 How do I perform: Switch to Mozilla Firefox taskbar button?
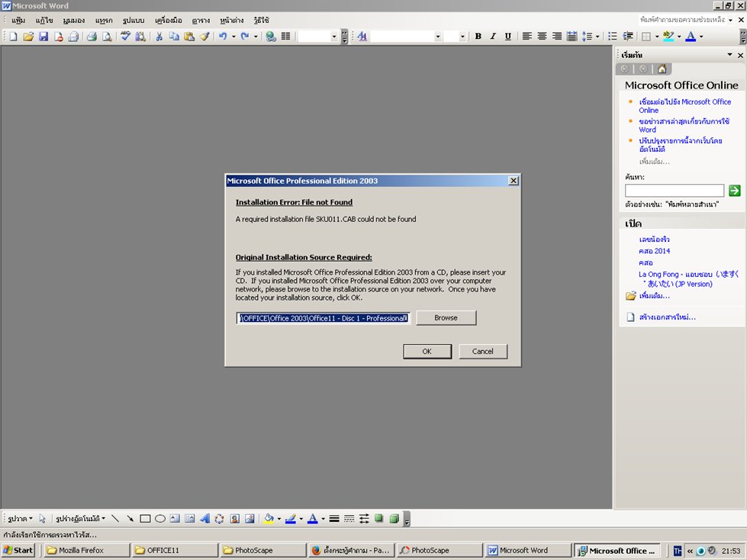tap(85, 551)
